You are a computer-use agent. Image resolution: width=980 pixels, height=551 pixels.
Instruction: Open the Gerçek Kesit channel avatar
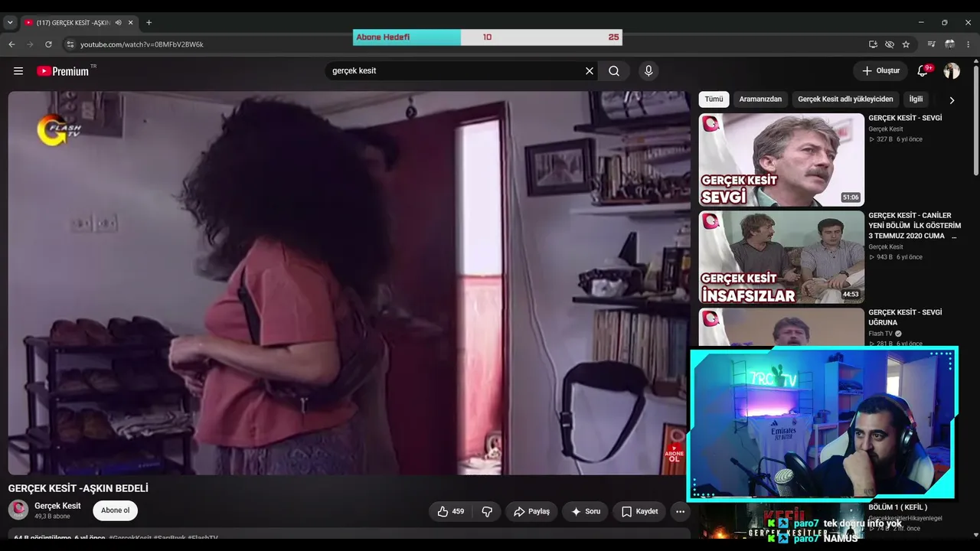(18, 510)
